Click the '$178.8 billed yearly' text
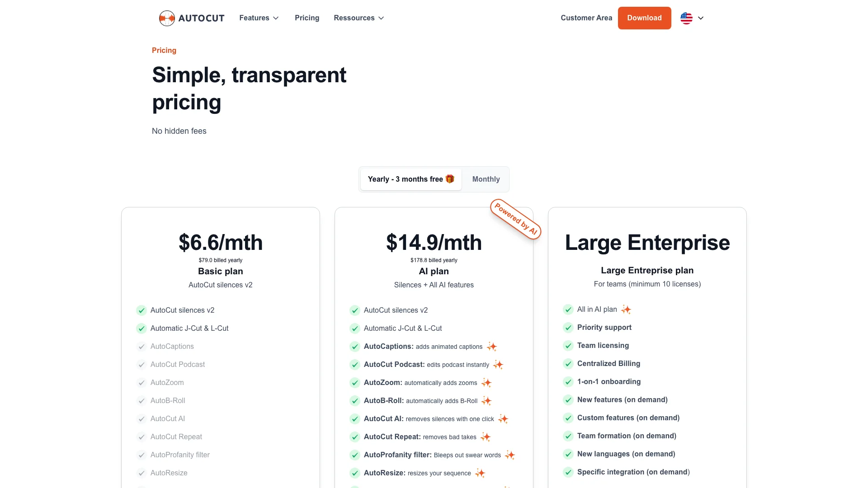 pos(434,260)
